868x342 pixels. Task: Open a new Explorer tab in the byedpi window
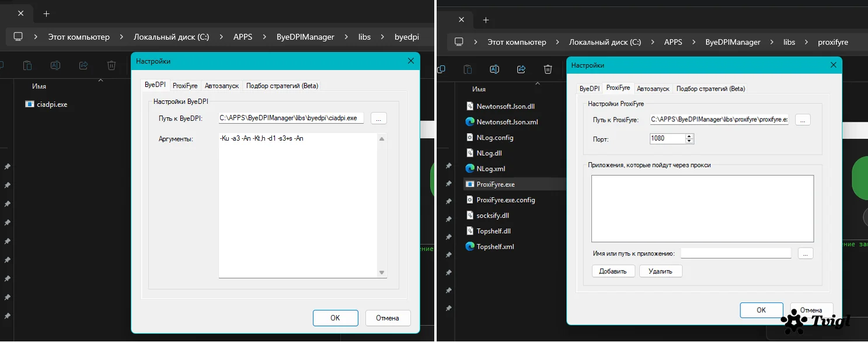click(x=47, y=13)
